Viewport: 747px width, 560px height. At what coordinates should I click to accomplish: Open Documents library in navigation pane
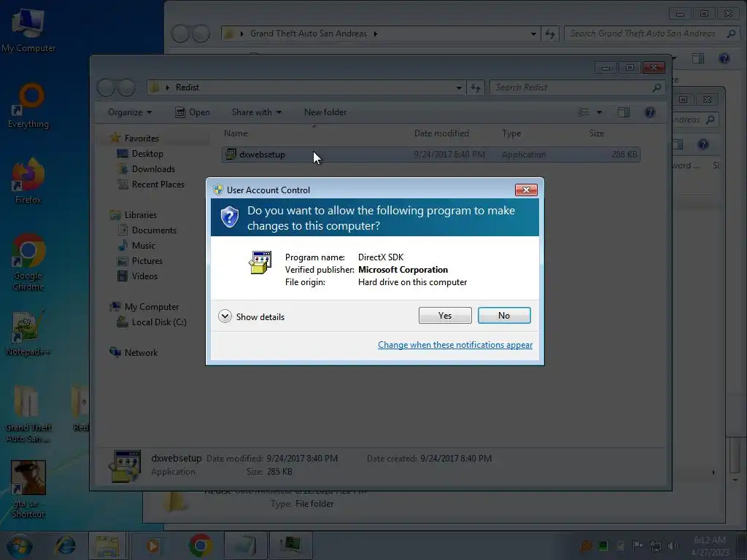pyautogui.click(x=154, y=230)
